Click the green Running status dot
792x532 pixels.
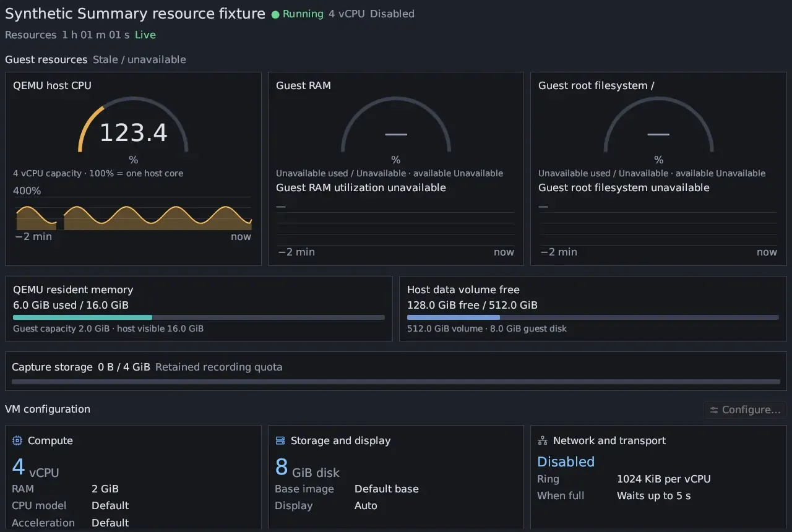(x=275, y=14)
